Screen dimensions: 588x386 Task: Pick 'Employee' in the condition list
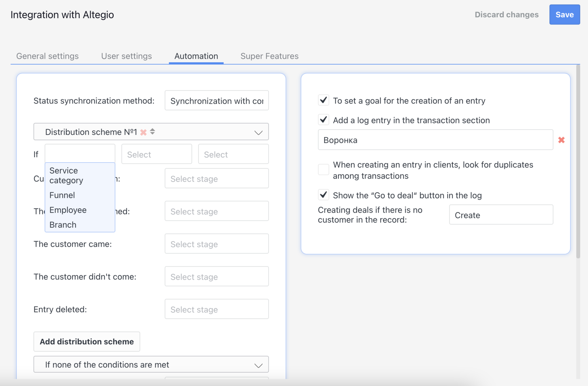click(80, 210)
